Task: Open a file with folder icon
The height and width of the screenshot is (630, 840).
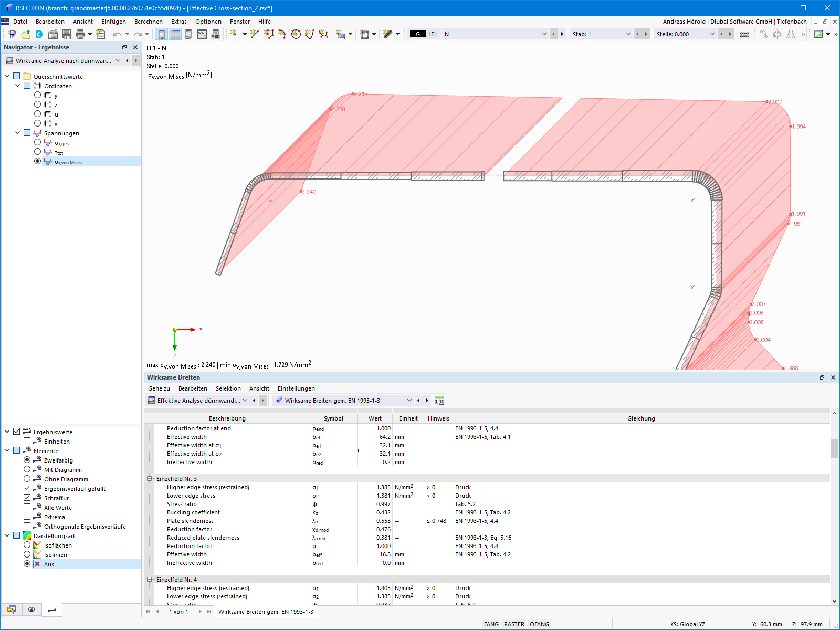Action: click(x=26, y=34)
